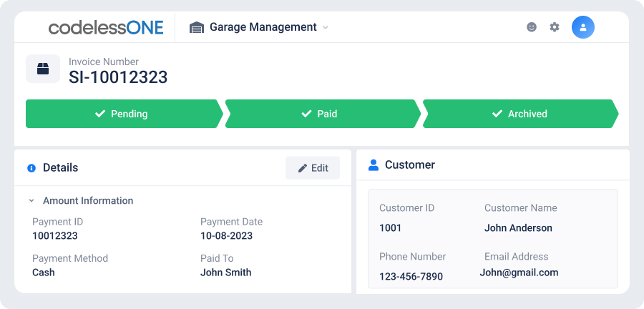Collapse the Amount Information section
The width and height of the screenshot is (644, 309).
[31, 201]
